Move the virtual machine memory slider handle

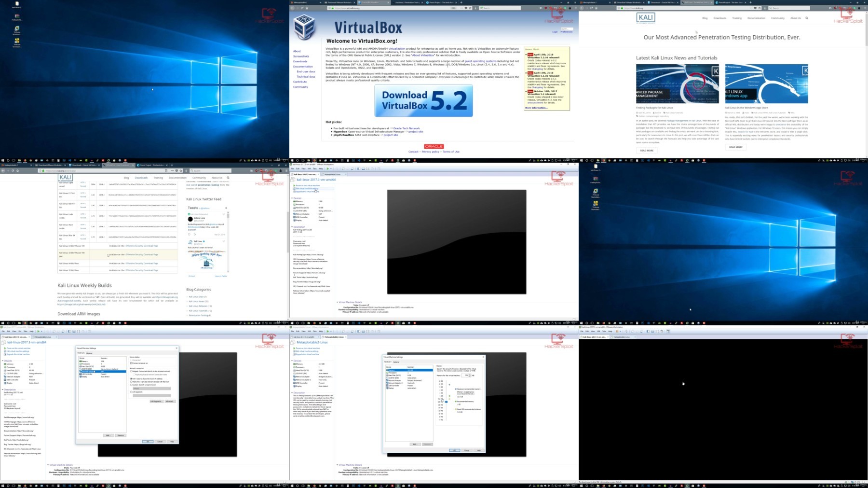[x=446, y=402]
